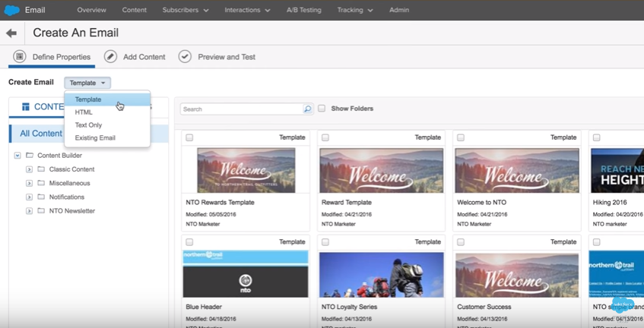Open the Admin tab
The width and height of the screenshot is (644, 328).
[x=399, y=10]
